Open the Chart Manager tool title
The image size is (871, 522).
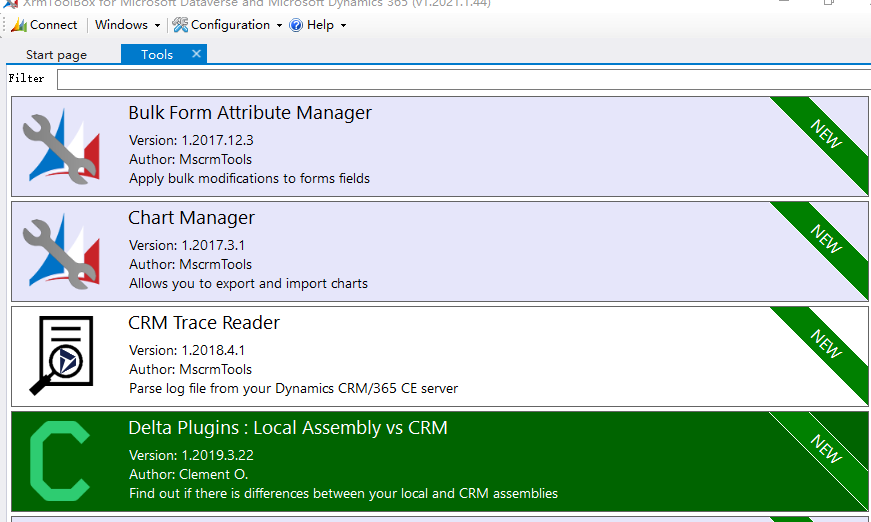(191, 218)
